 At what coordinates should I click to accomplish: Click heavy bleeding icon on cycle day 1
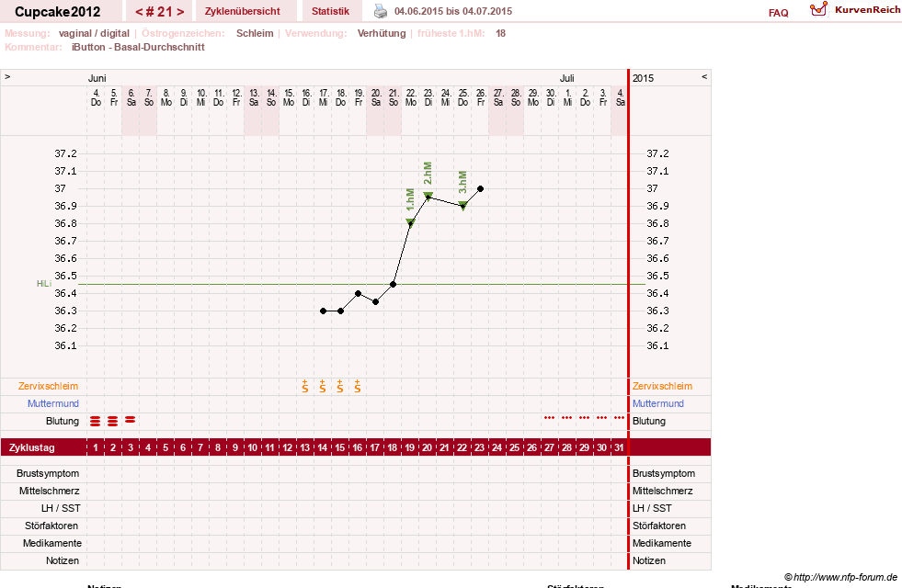point(95,422)
